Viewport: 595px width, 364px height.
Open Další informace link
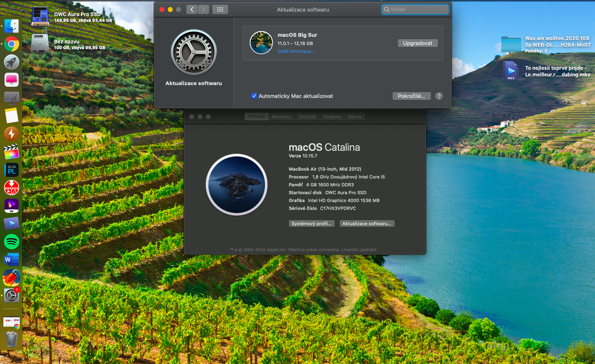[x=296, y=51]
